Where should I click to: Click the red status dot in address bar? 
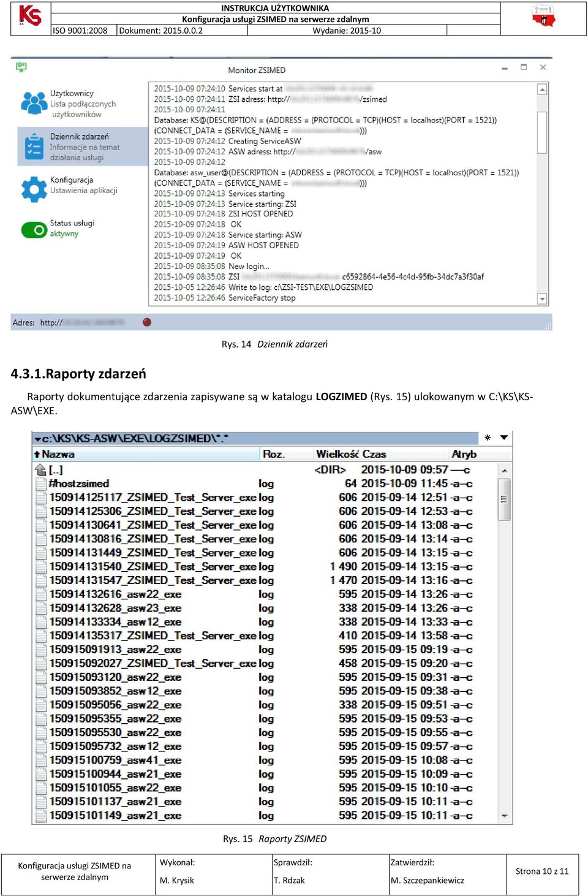coord(147,322)
